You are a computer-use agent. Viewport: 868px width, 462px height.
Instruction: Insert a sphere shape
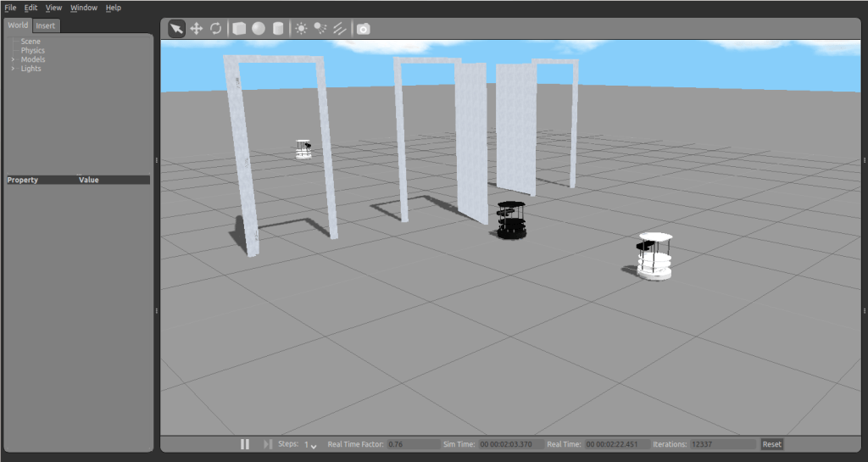pyautogui.click(x=258, y=29)
